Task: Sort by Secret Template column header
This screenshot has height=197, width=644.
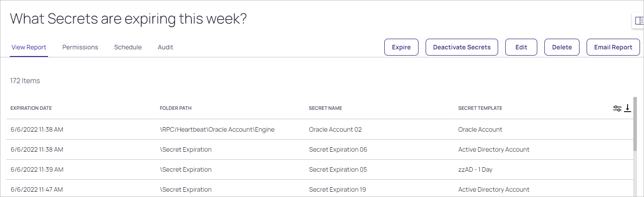Action: pos(480,108)
